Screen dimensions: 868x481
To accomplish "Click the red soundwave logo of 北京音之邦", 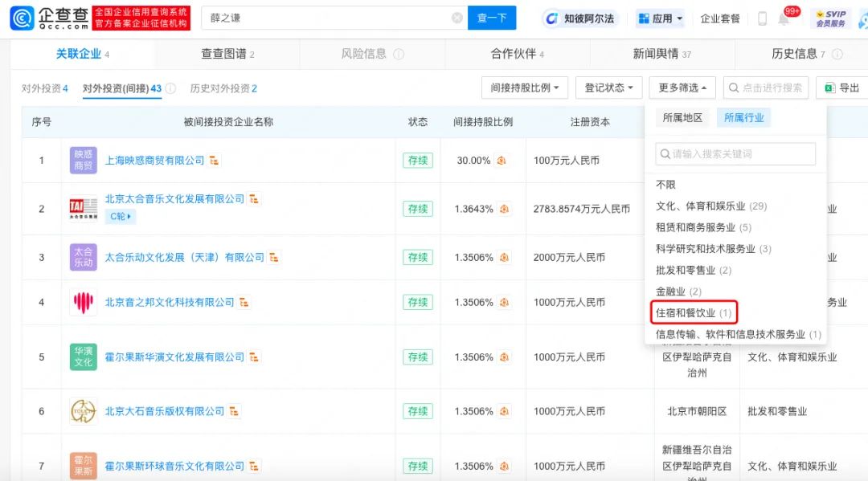I will [83, 302].
